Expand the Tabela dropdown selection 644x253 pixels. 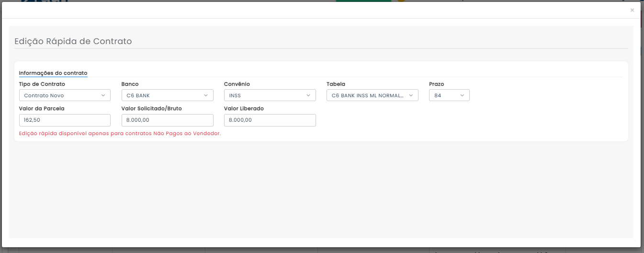click(x=372, y=95)
